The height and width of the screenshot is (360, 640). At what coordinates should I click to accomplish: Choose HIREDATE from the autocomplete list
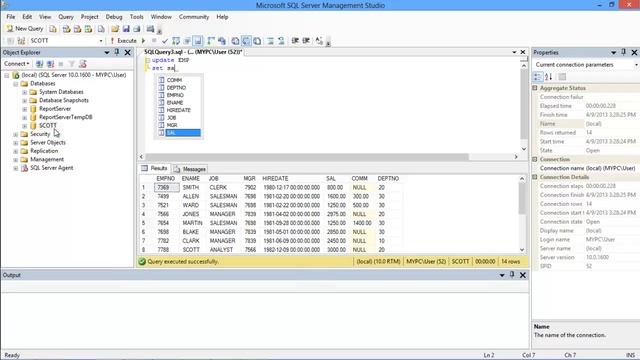(179, 110)
